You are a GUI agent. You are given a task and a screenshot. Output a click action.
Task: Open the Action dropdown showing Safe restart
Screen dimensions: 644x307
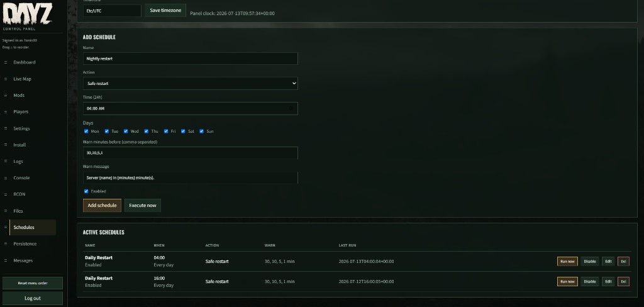tap(190, 84)
